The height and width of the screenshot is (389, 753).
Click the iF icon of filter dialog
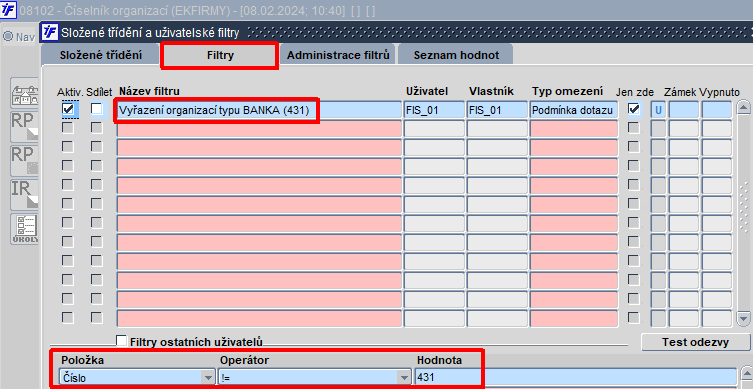point(50,32)
